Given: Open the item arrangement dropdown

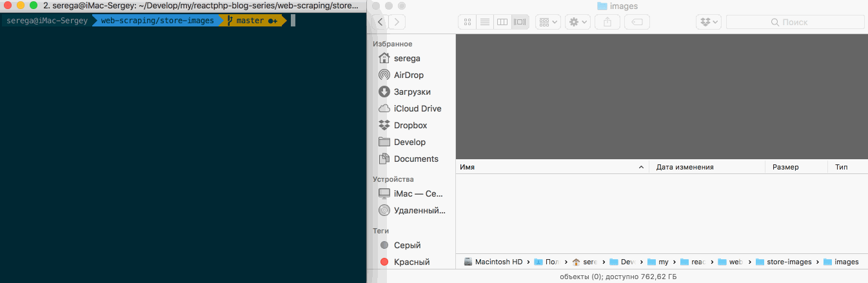Looking at the screenshot, I should [548, 22].
